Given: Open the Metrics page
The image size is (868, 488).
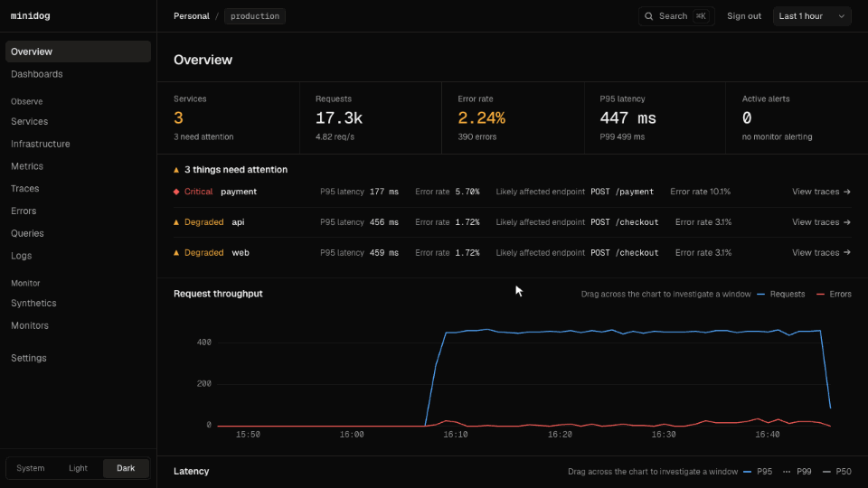Looking at the screenshot, I should click(x=78, y=166).
